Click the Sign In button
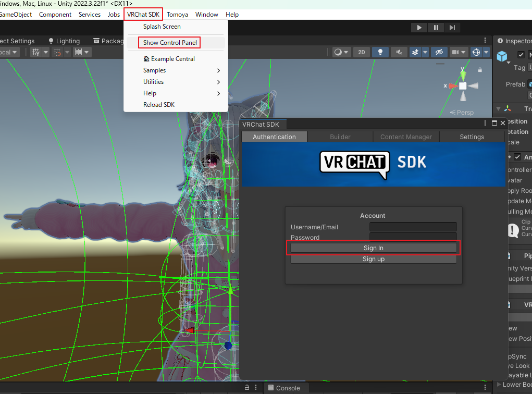Screen dimensions: 532x394 point(373,248)
